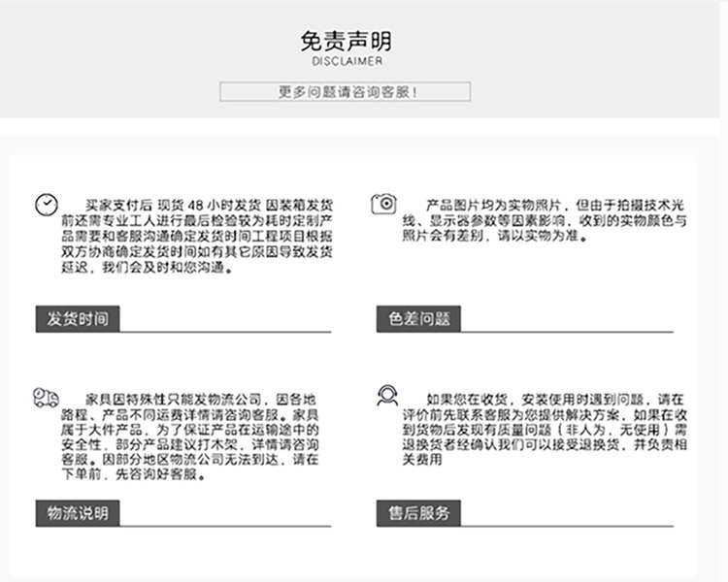Image resolution: width=728 pixels, height=582 pixels.
Task: Click the line 照片会有差别，请以实物为准。
Action: (496, 236)
